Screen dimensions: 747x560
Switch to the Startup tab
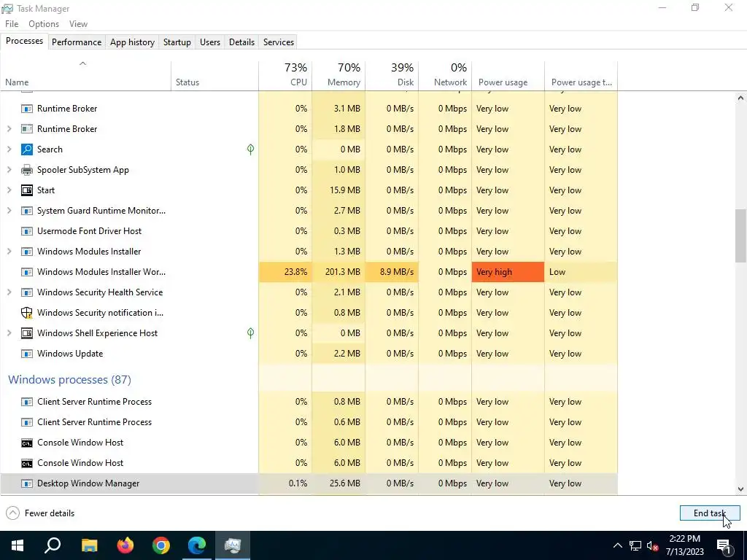pyautogui.click(x=177, y=42)
